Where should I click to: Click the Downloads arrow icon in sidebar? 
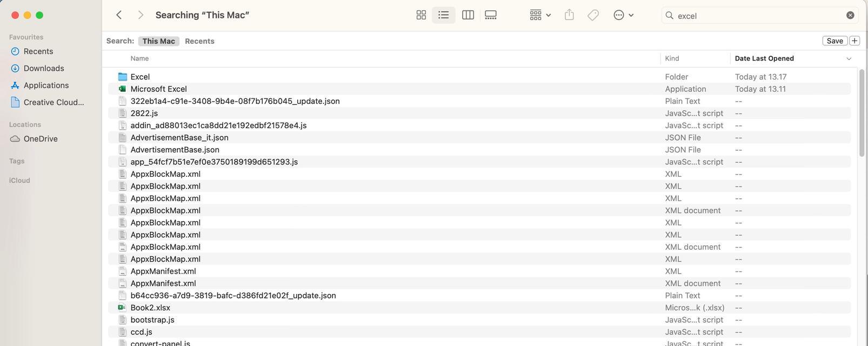15,68
